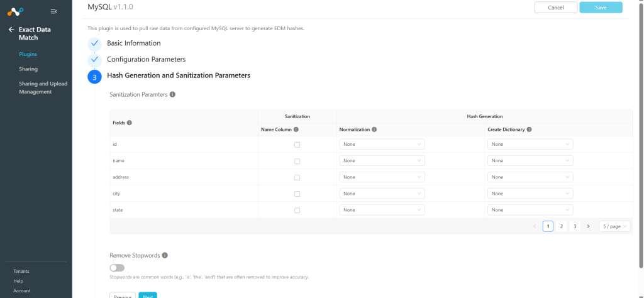
Task: Go to page 3 of table
Action: click(575, 226)
